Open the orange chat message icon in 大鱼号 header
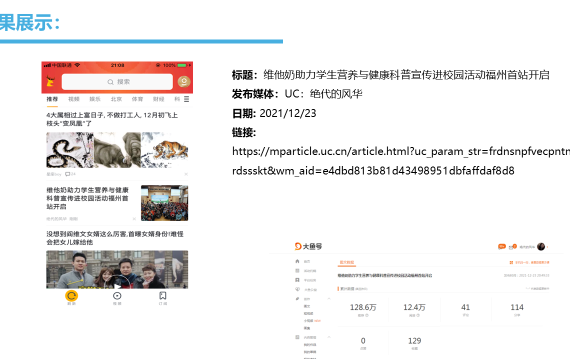This screenshot has height=360, width=570. tap(502, 247)
